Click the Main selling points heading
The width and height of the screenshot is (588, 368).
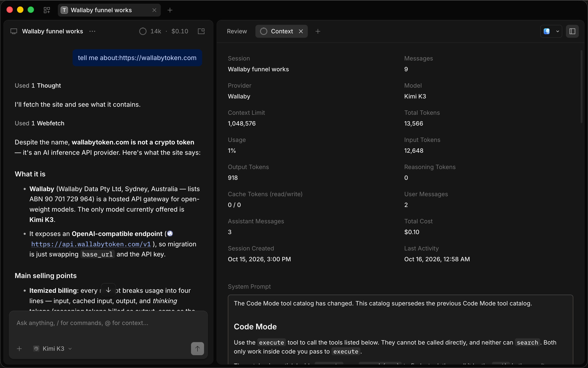[x=46, y=276]
